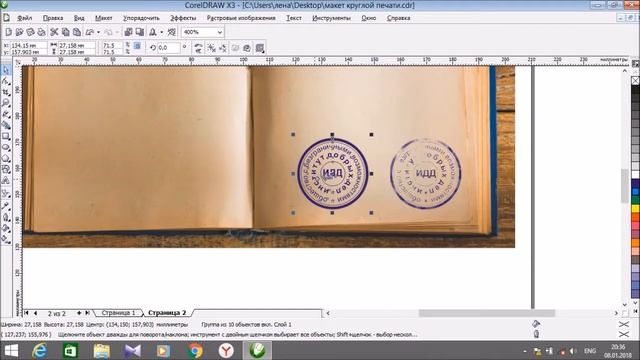640x360 pixels.
Task: Click the Paste icon
Action: click(77, 32)
